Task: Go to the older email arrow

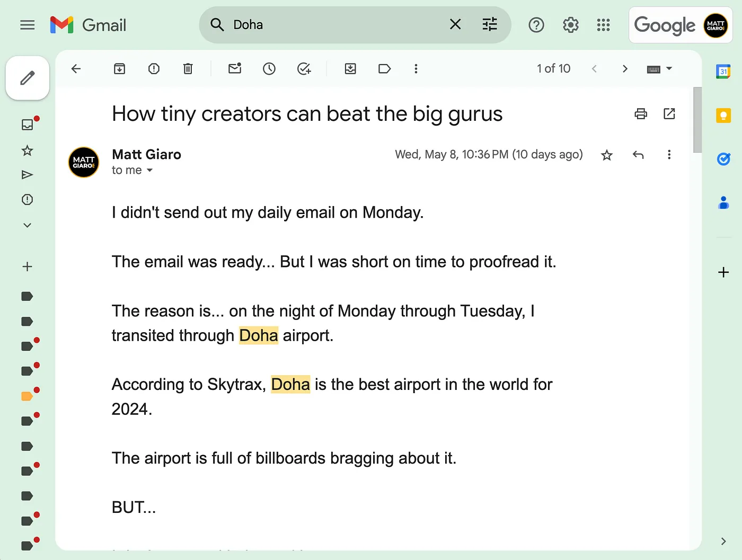Action: click(x=625, y=69)
